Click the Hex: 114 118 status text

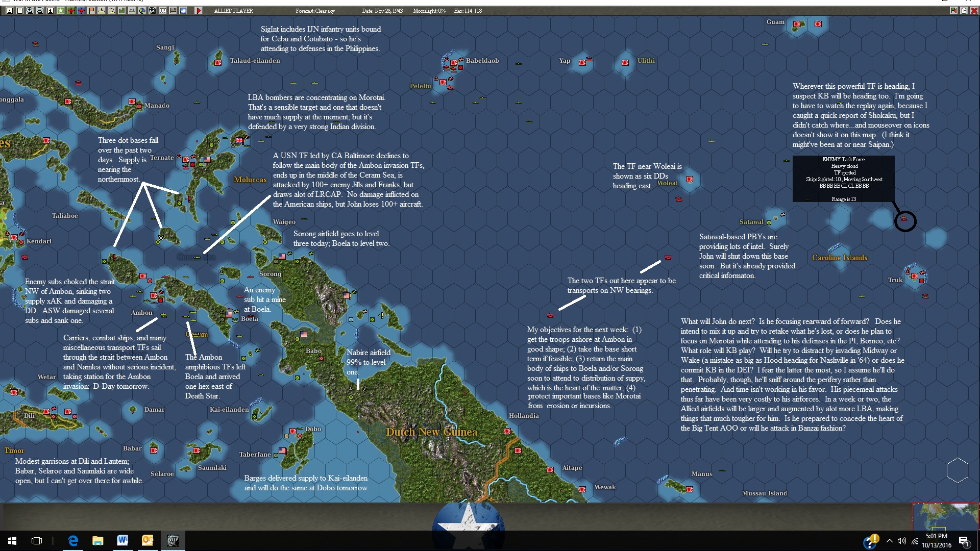pos(468,11)
